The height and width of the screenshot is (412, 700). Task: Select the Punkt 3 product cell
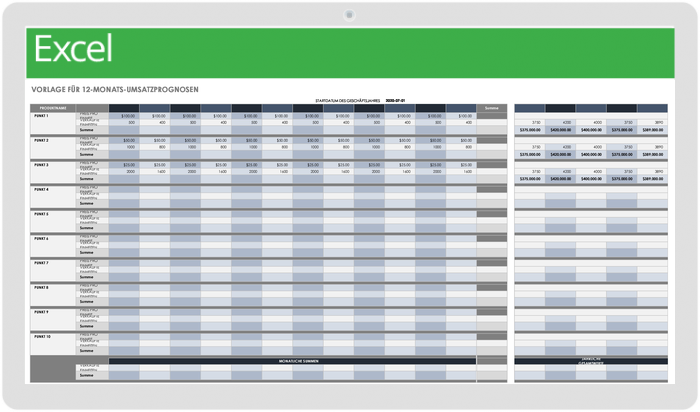tap(42, 165)
